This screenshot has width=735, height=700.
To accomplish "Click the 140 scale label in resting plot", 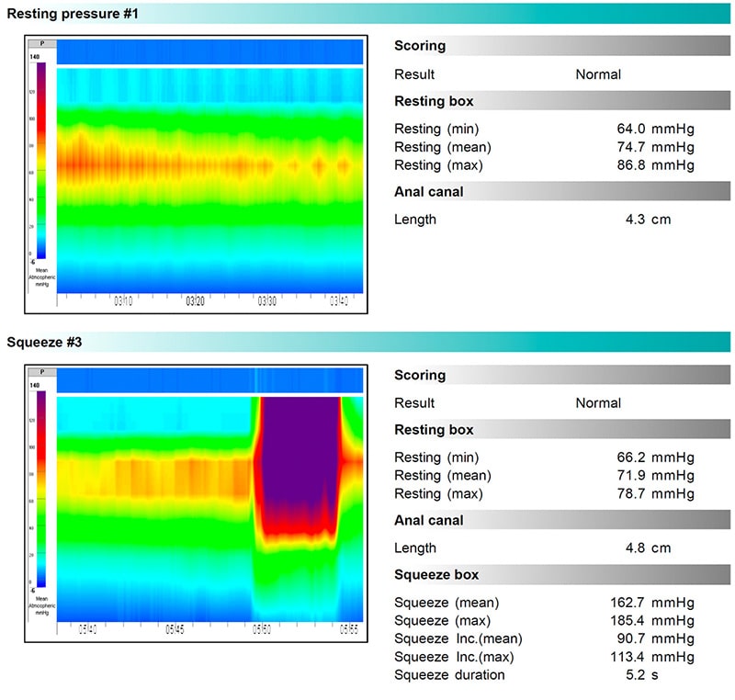I will point(35,57).
